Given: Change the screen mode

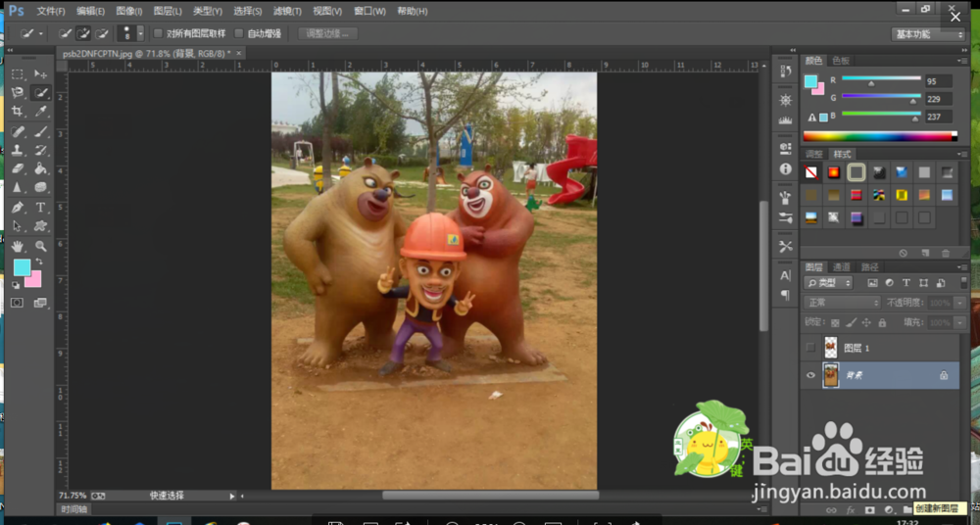Looking at the screenshot, I should [x=40, y=303].
